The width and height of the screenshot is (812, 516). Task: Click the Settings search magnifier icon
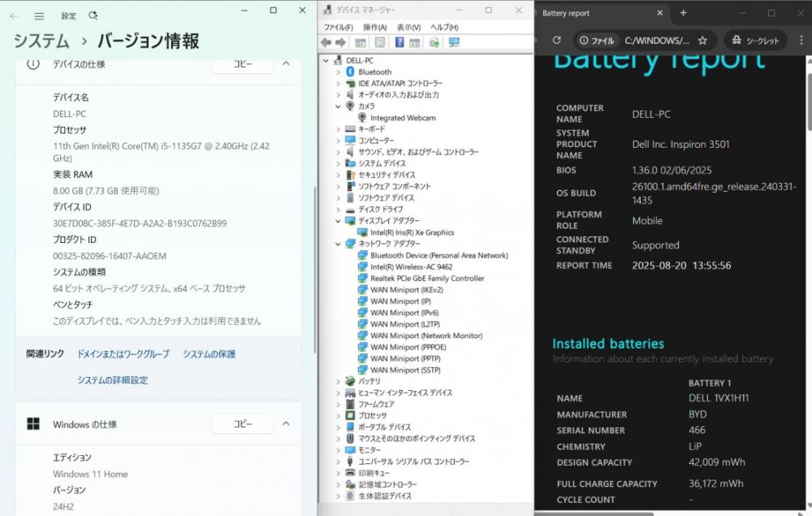[93, 15]
